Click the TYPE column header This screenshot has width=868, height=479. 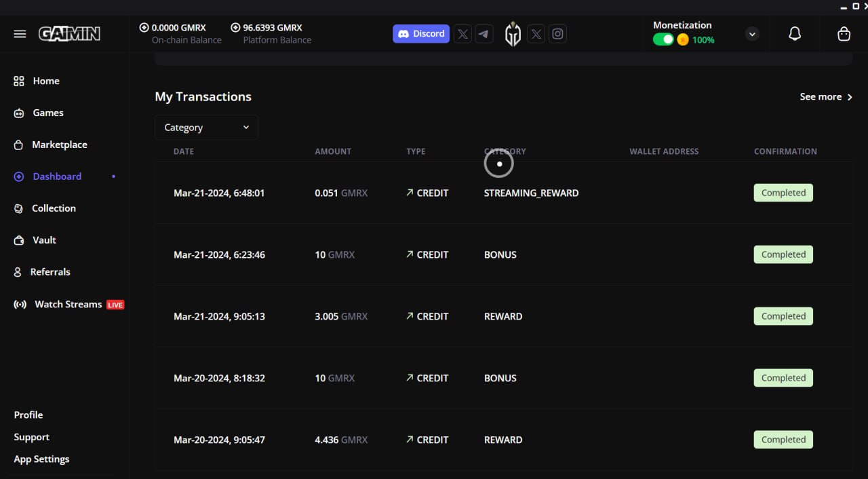tap(416, 151)
